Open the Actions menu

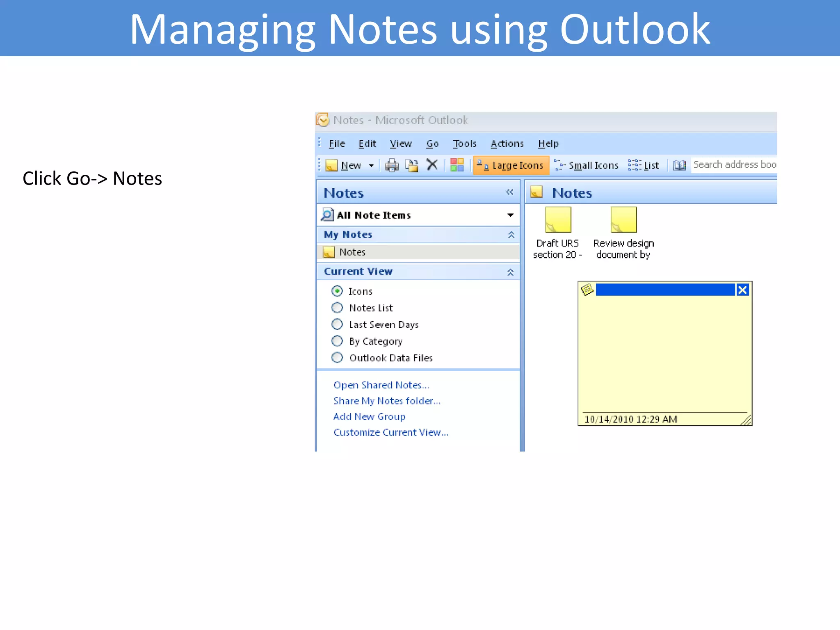(507, 144)
